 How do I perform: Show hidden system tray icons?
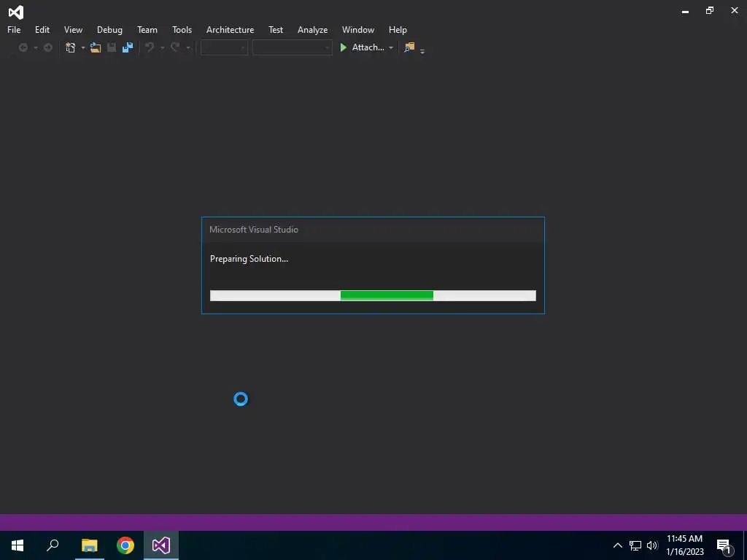pos(617,545)
